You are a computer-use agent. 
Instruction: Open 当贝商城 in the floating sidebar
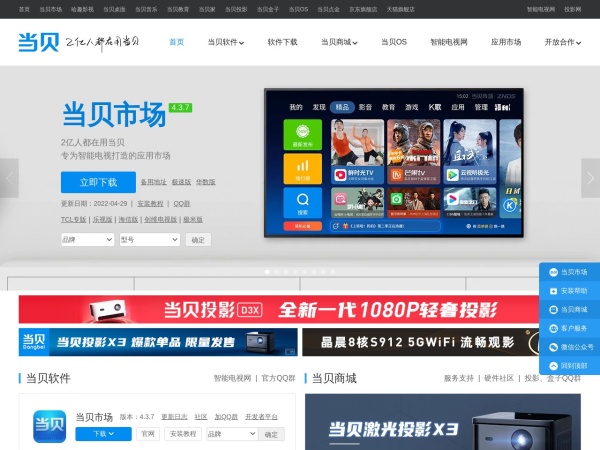click(569, 310)
